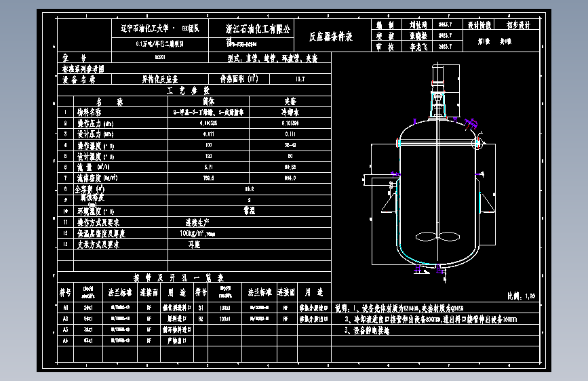Click the bottom outlet nozzle of reactor
Image resolution: width=588 pixels, height=381 pixels.
click(440, 269)
